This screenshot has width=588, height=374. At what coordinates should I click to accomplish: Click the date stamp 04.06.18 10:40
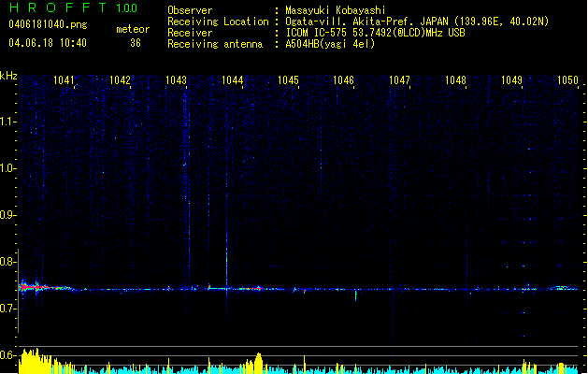pos(48,43)
